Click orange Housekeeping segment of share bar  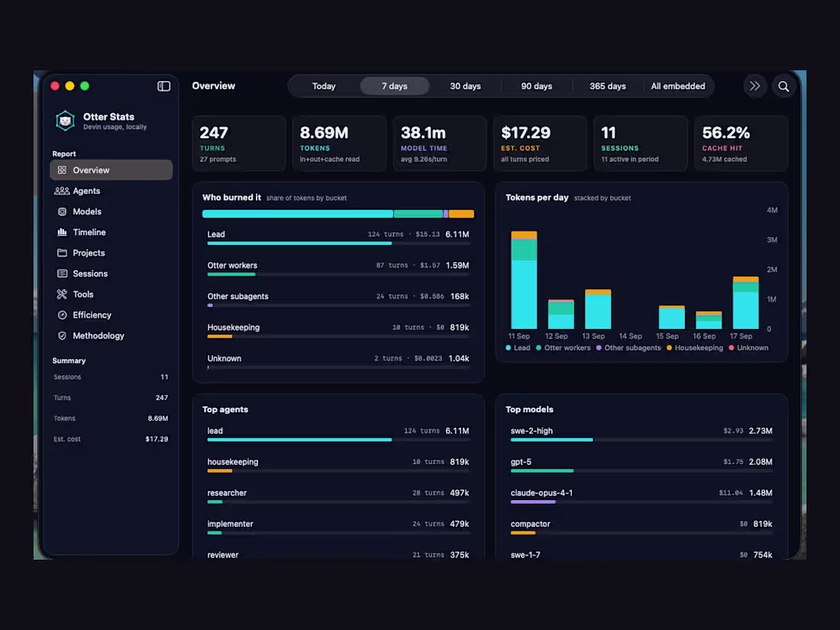(461, 215)
